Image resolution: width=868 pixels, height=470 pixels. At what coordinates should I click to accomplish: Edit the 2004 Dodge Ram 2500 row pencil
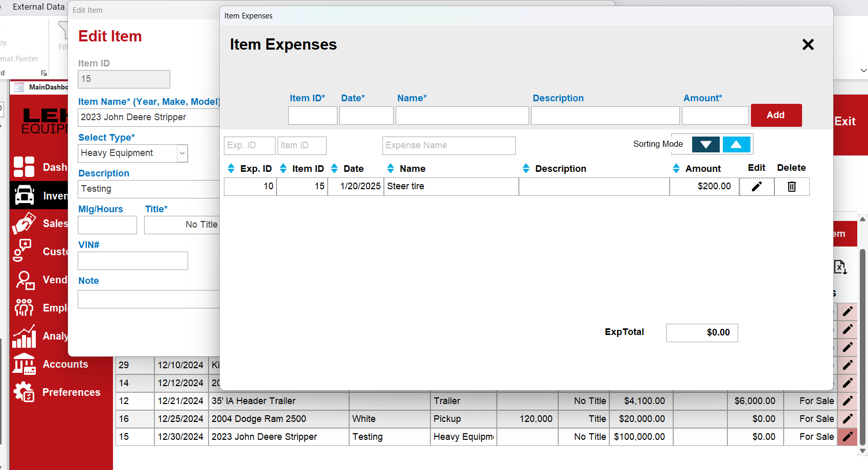click(x=848, y=419)
